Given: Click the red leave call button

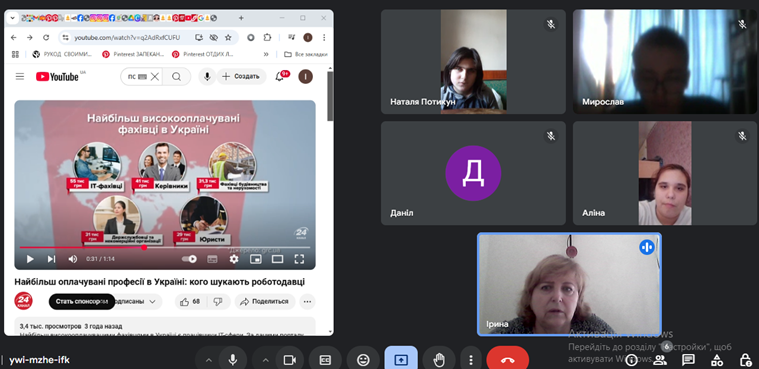Looking at the screenshot, I should (x=507, y=359).
